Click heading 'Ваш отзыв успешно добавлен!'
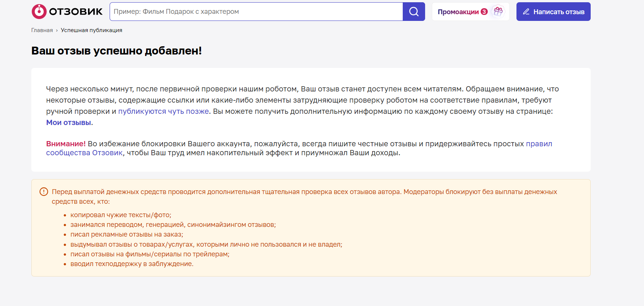This screenshot has width=644, height=306. pyautogui.click(x=116, y=51)
